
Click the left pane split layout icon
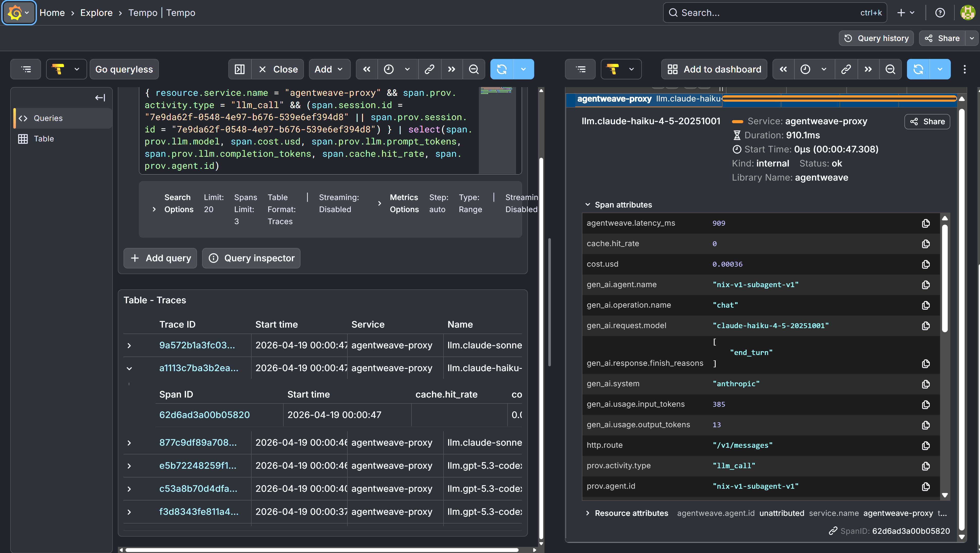point(240,69)
